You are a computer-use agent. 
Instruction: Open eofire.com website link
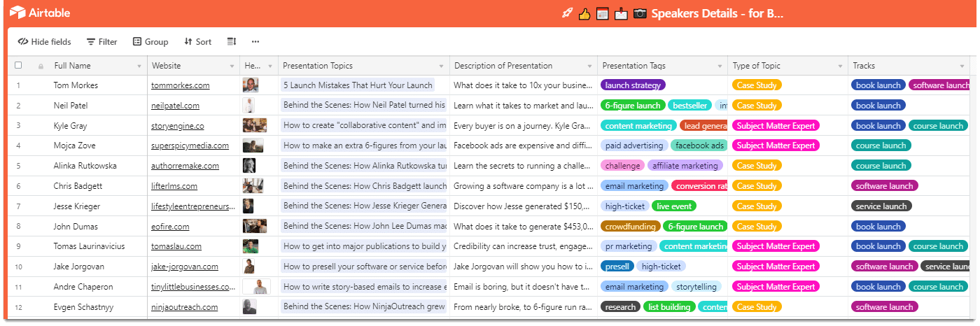171,227
